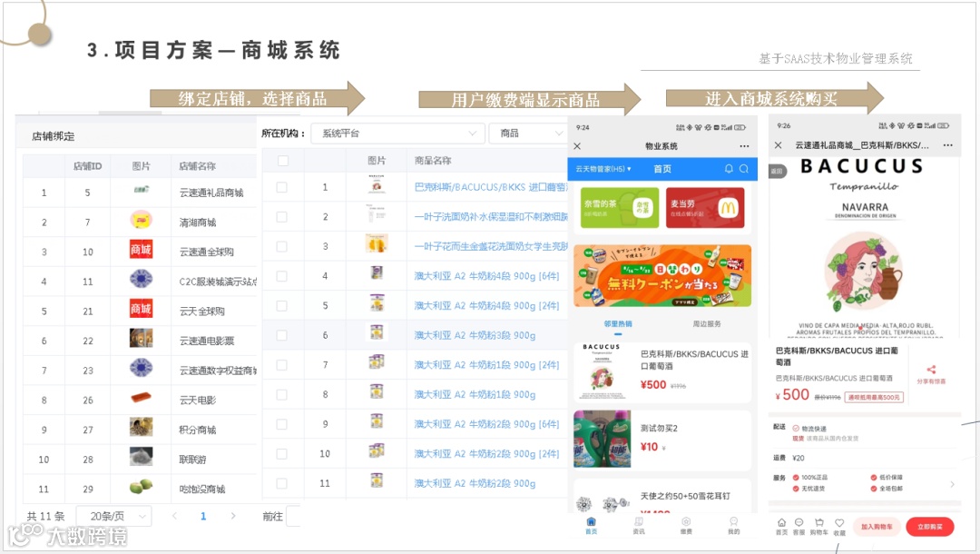The width and height of the screenshot is (980, 554).
Task: Check the box for 牛奶粉3段 900g row
Action: [x=282, y=335]
